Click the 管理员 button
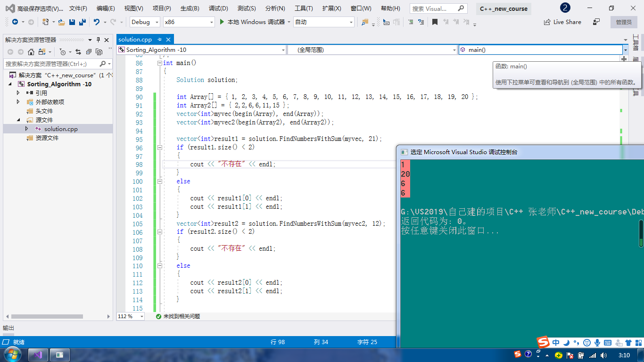644x362 pixels. [x=624, y=22]
